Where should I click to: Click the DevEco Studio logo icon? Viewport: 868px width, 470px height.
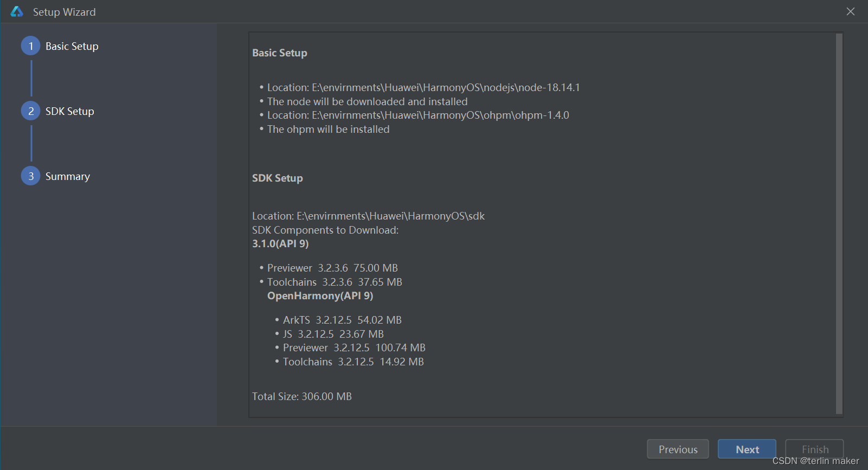pyautogui.click(x=17, y=11)
